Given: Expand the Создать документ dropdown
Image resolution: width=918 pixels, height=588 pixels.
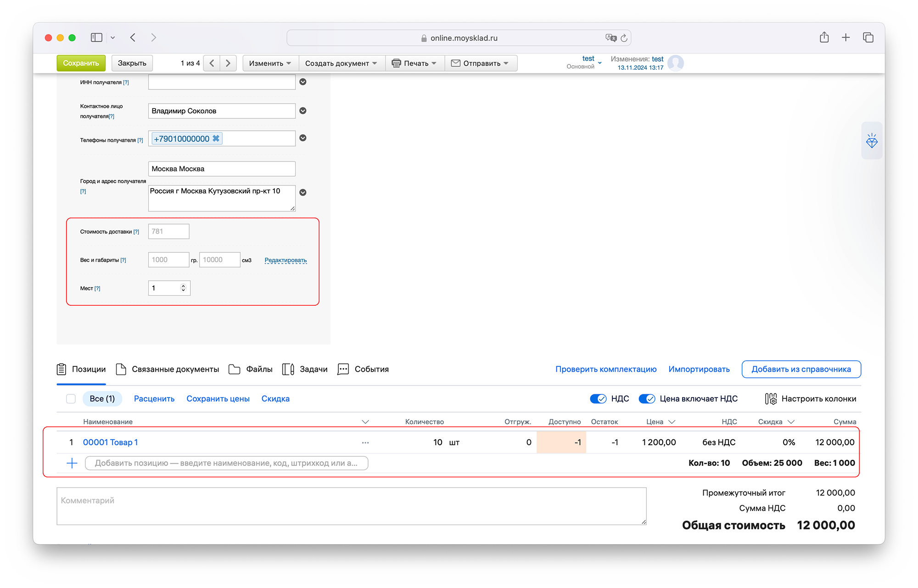Looking at the screenshot, I should pos(341,63).
